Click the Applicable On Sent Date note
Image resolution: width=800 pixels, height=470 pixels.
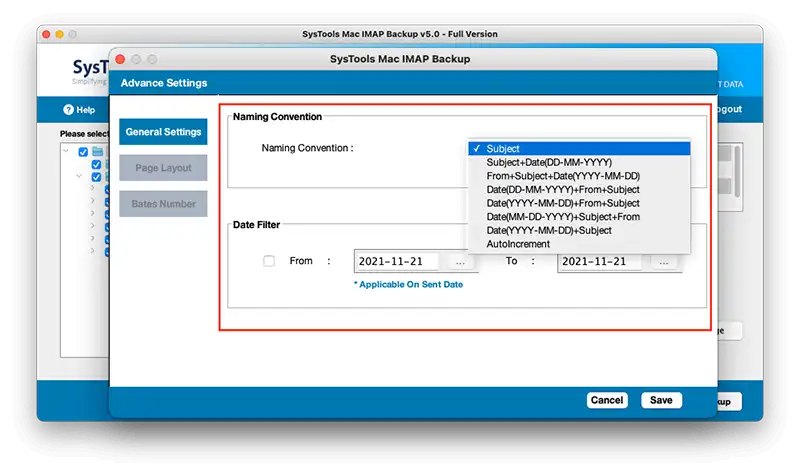click(x=409, y=285)
